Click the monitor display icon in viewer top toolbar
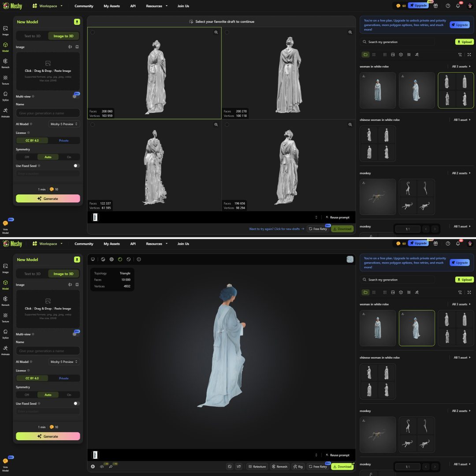476x476 pixels. 93,259
